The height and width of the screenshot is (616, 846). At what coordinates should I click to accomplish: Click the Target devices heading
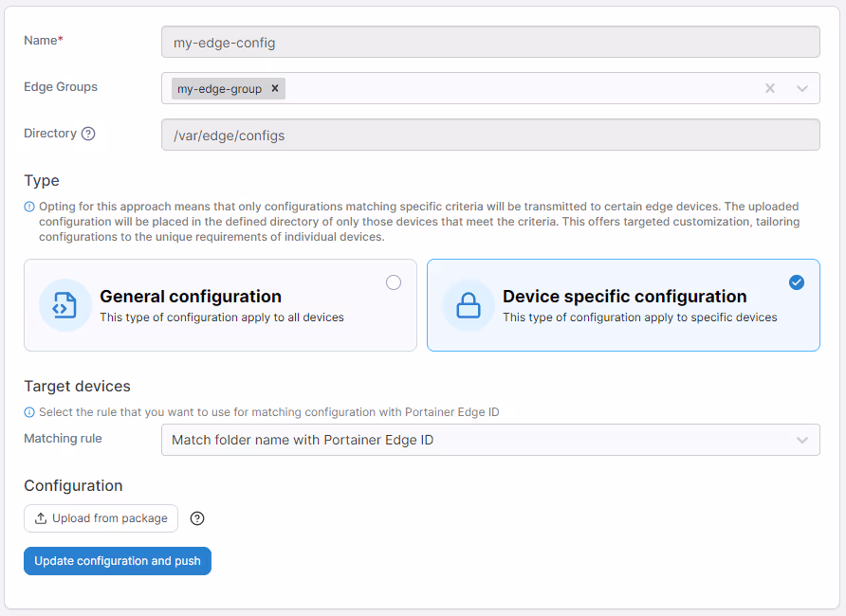pos(77,387)
